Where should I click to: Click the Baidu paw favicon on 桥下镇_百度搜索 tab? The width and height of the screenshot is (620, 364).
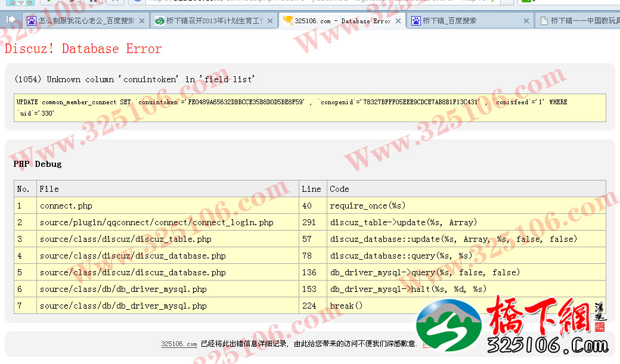point(416,21)
